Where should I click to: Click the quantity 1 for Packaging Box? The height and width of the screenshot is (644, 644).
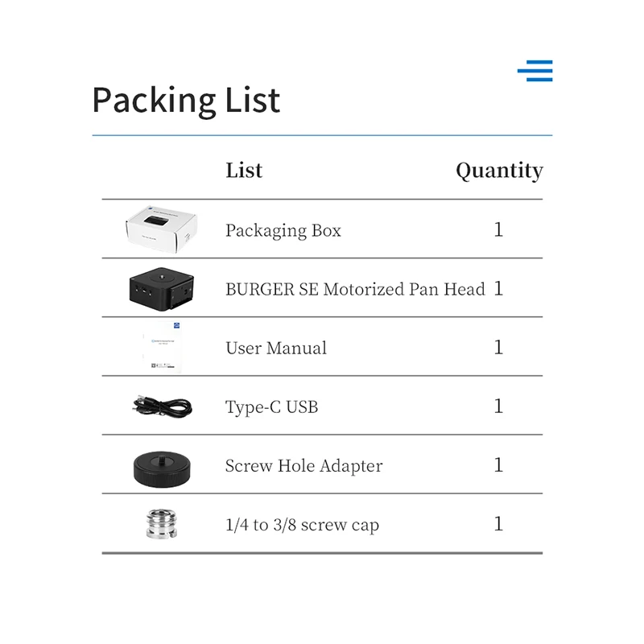point(498,229)
